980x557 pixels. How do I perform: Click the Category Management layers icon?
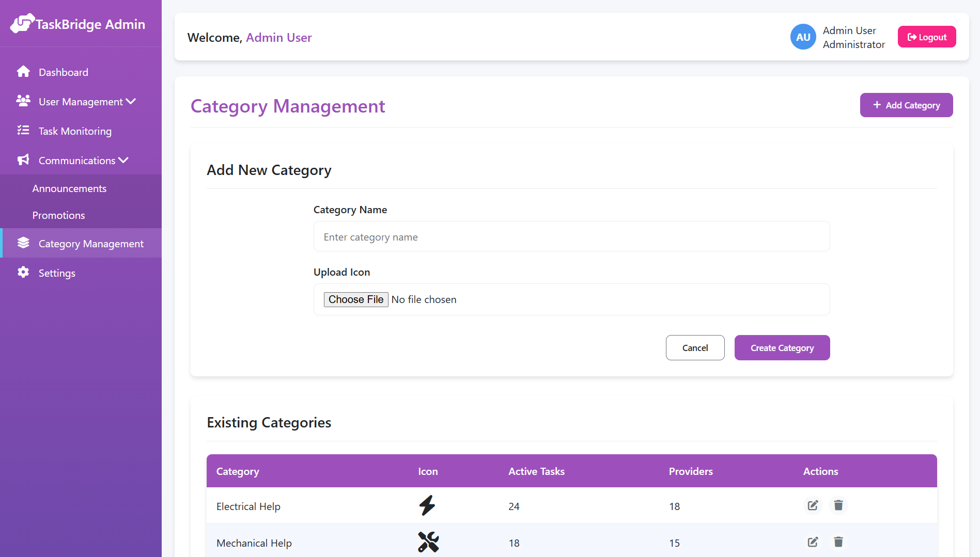click(23, 243)
